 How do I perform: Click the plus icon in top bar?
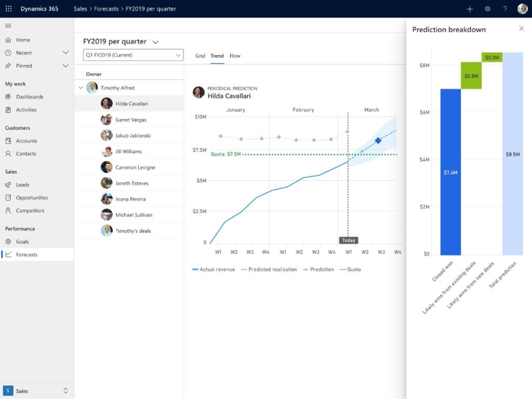(470, 9)
